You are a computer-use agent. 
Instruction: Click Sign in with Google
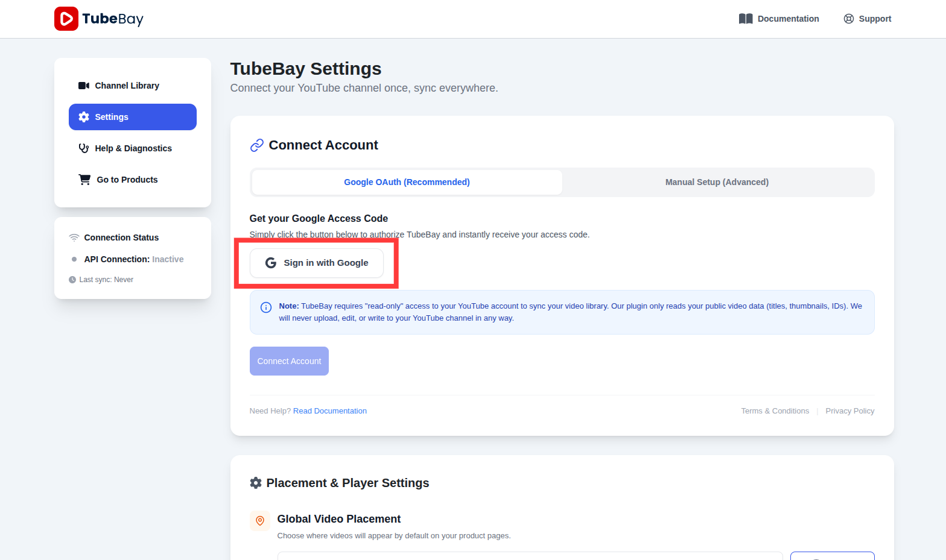point(317,263)
